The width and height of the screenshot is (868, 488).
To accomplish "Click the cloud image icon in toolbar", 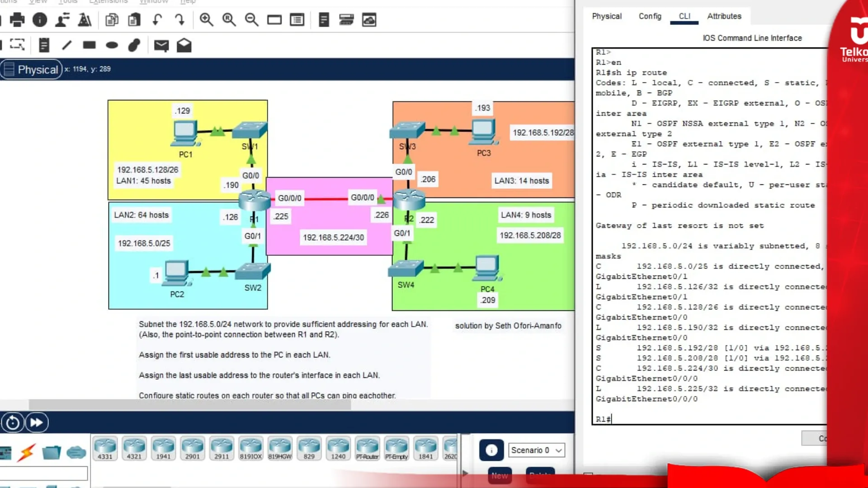I will (369, 20).
